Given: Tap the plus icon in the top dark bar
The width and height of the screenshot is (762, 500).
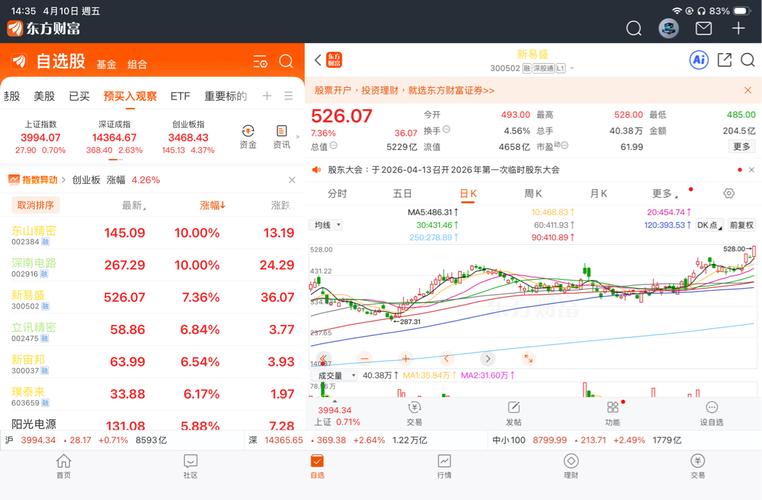Looking at the screenshot, I should (739, 28).
